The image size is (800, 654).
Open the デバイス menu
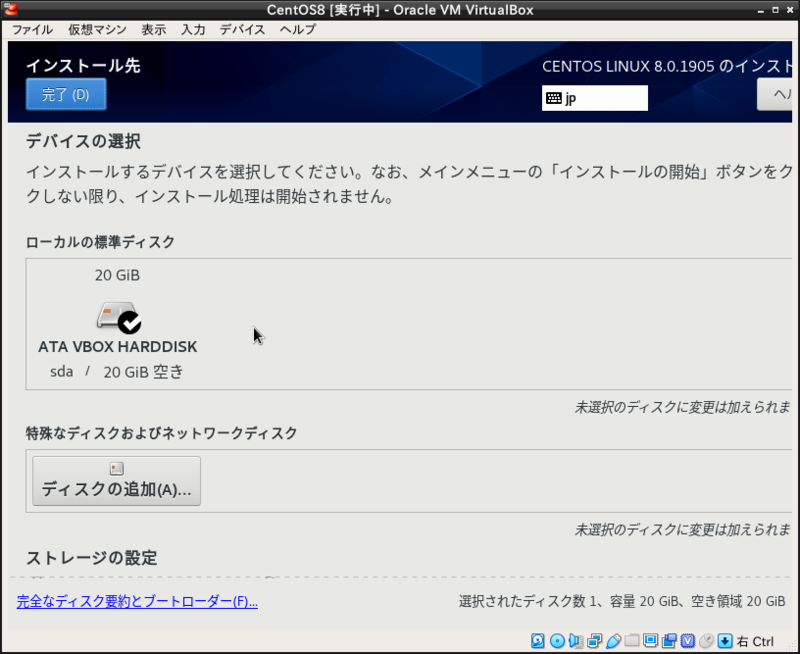click(242, 30)
